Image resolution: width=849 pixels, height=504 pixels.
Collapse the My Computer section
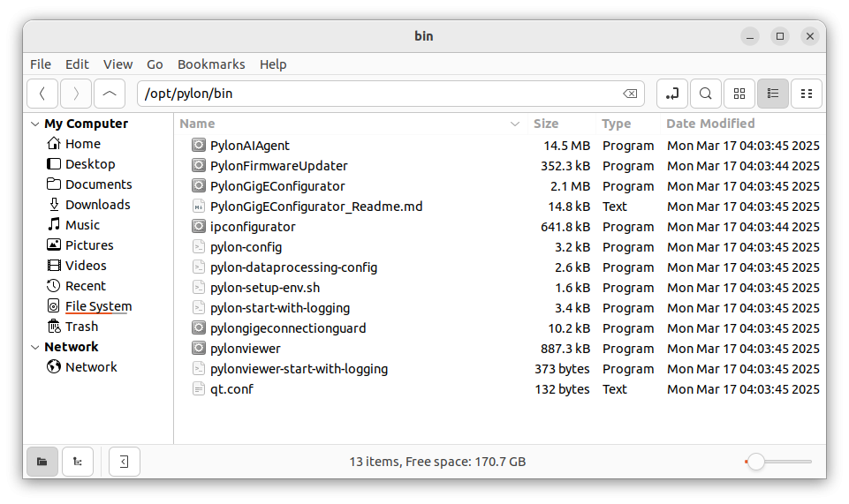tap(35, 124)
